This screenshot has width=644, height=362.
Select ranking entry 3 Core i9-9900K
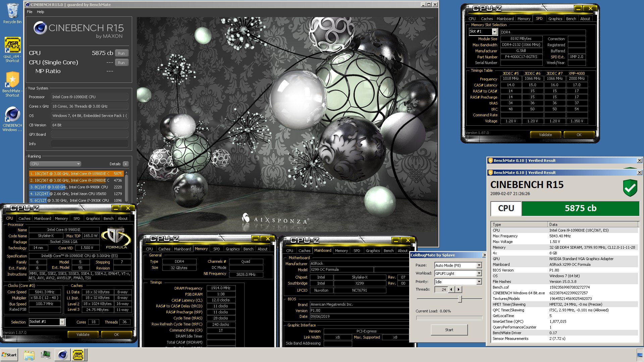76,187
